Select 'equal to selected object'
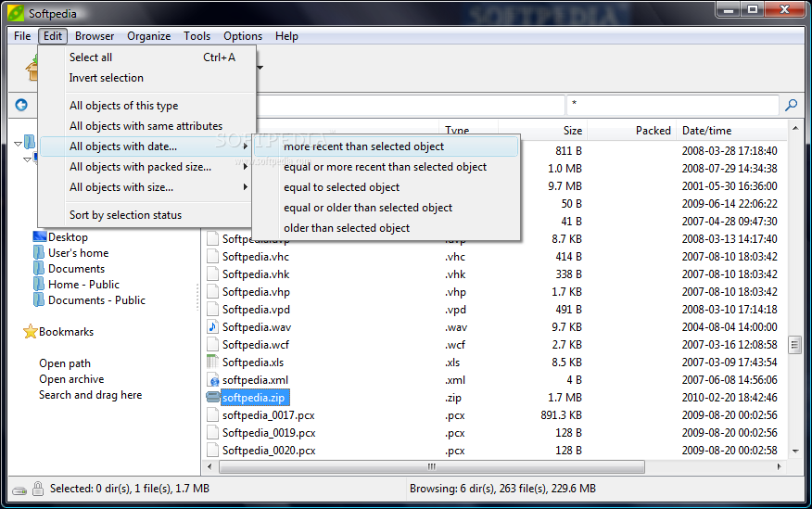The height and width of the screenshot is (509, 812). click(x=386, y=187)
